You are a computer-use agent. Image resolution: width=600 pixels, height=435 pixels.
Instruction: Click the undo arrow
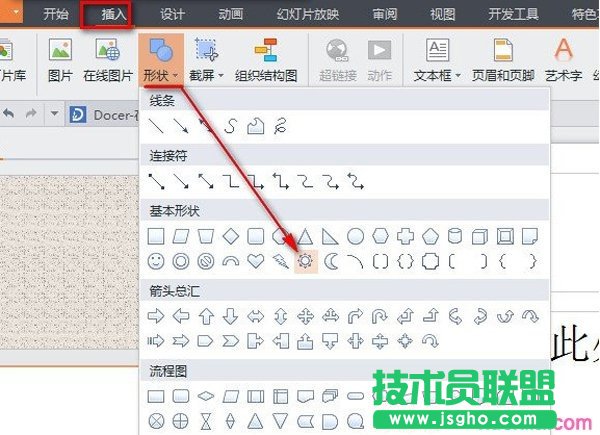click(x=8, y=114)
